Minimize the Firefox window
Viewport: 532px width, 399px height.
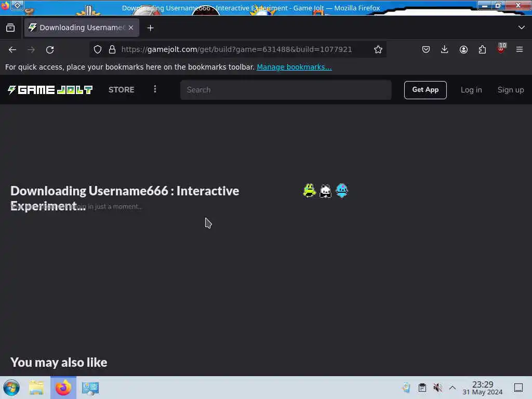pyautogui.click(x=485, y=5)
